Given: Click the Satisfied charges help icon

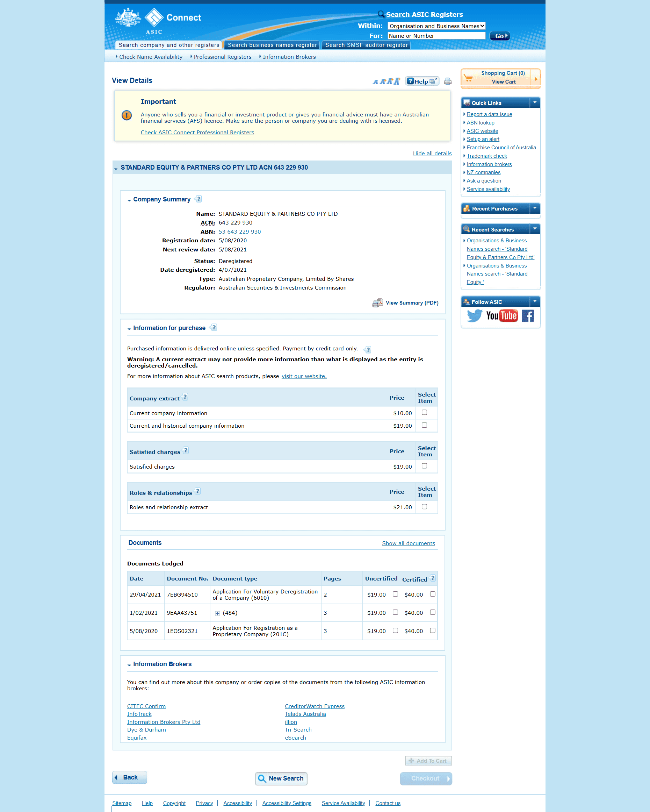Looking at the screenshot, I should point(186,450).
